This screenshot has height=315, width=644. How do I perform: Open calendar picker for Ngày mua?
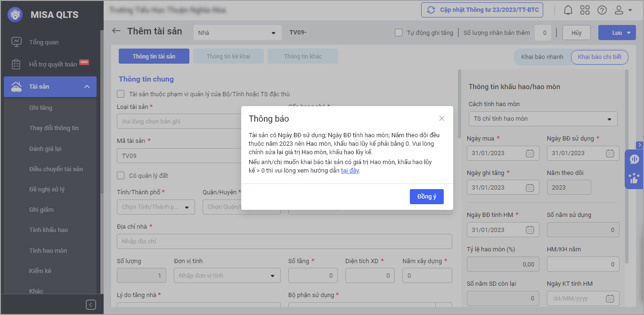(x=530, y=153)
